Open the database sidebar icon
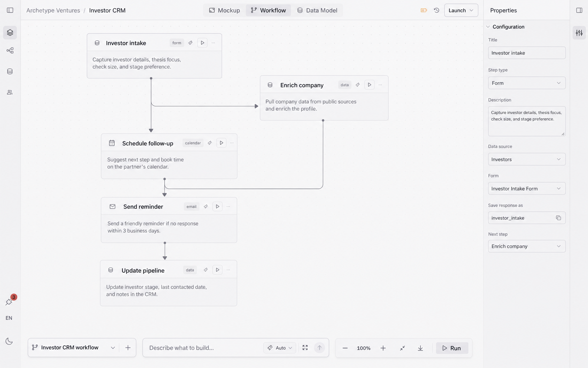 [x=10, y=71]
